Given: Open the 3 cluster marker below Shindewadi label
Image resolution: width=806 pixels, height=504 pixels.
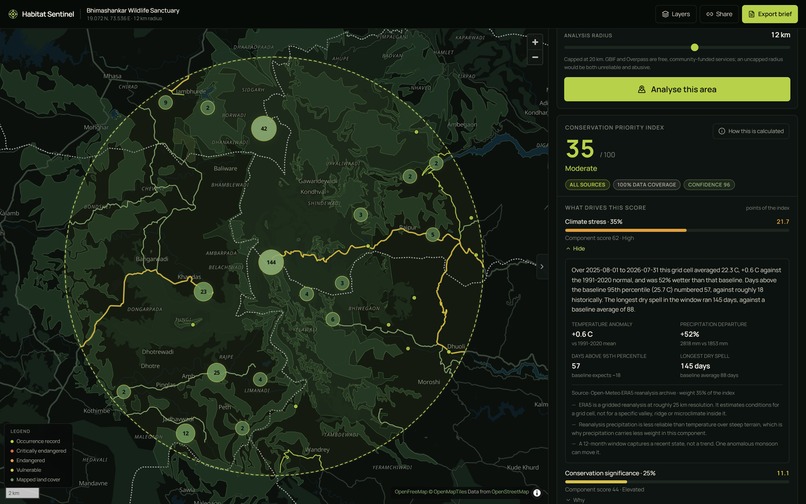Looking at the screenshot, I should tap(361, 214).
